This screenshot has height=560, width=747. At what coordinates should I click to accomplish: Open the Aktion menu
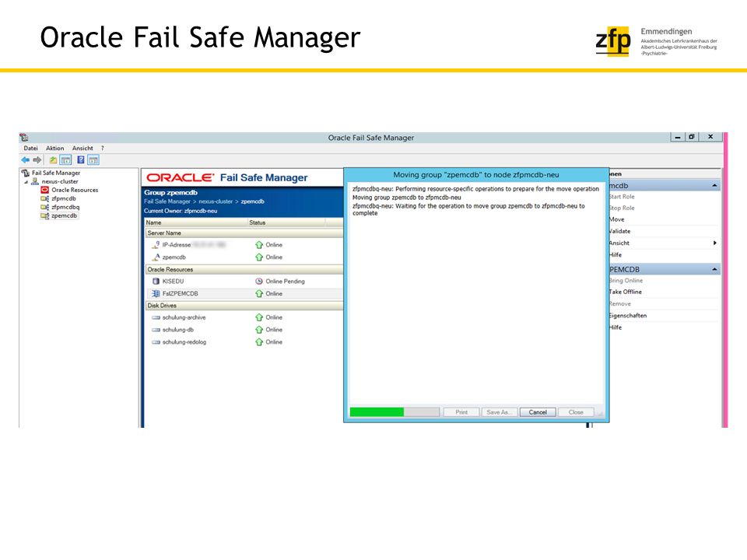pyautogui.click(x=54, y=148)
